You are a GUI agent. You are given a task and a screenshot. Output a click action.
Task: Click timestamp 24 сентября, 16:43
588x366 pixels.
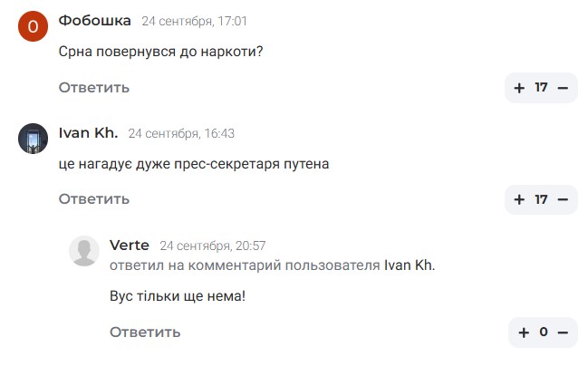181,133
